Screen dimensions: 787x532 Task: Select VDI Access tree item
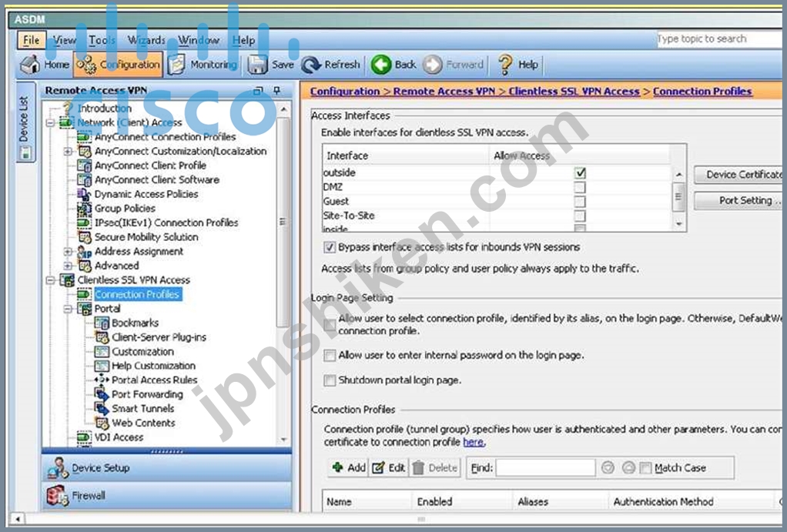119,437
